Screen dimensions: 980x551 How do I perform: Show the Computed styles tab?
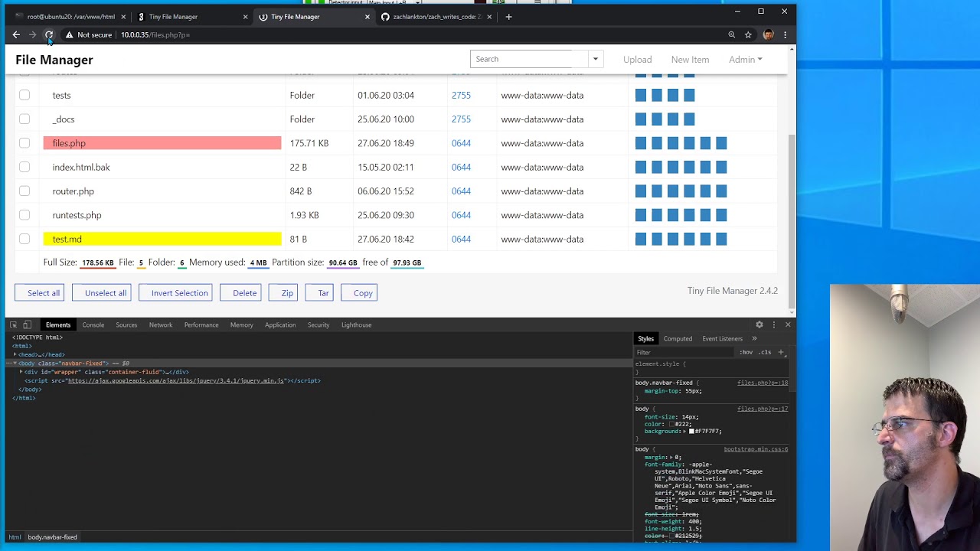tap(678, 338)
